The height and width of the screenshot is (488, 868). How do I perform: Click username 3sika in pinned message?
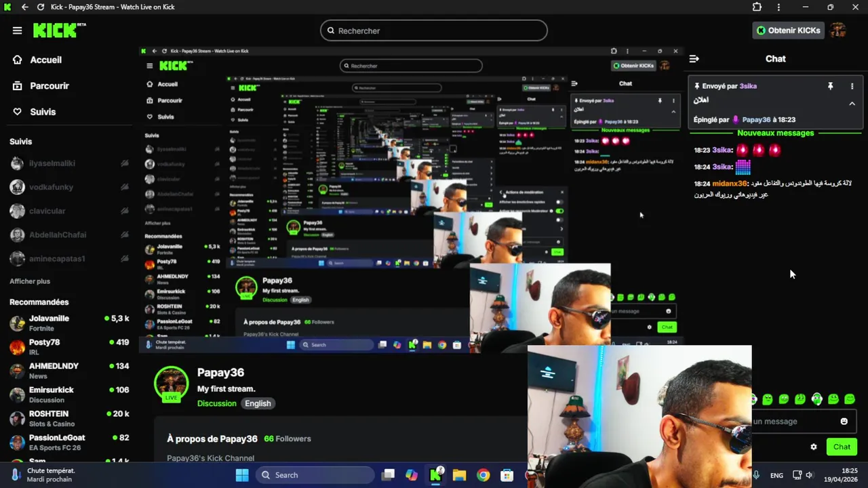click(748, 86)
